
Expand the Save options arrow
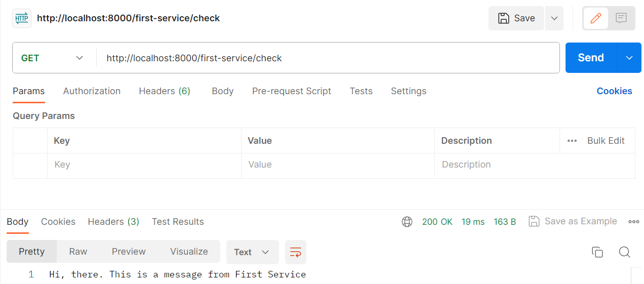[x=554, y=18]
